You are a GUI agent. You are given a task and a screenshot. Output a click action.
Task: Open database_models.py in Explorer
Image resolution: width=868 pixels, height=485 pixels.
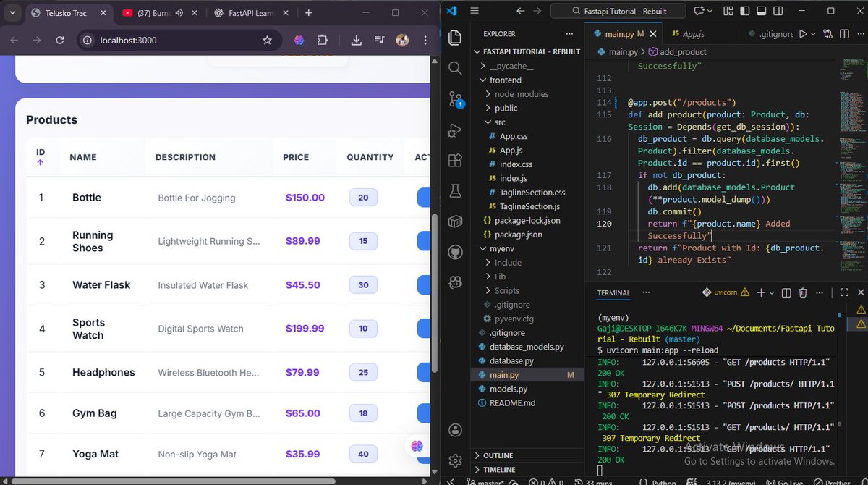coord(527,347)
